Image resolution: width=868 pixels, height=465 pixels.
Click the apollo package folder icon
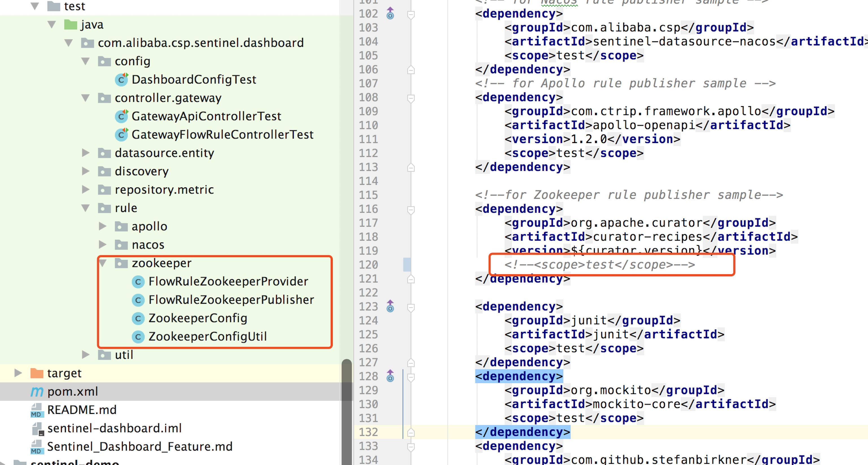click(x=121, y=227)
